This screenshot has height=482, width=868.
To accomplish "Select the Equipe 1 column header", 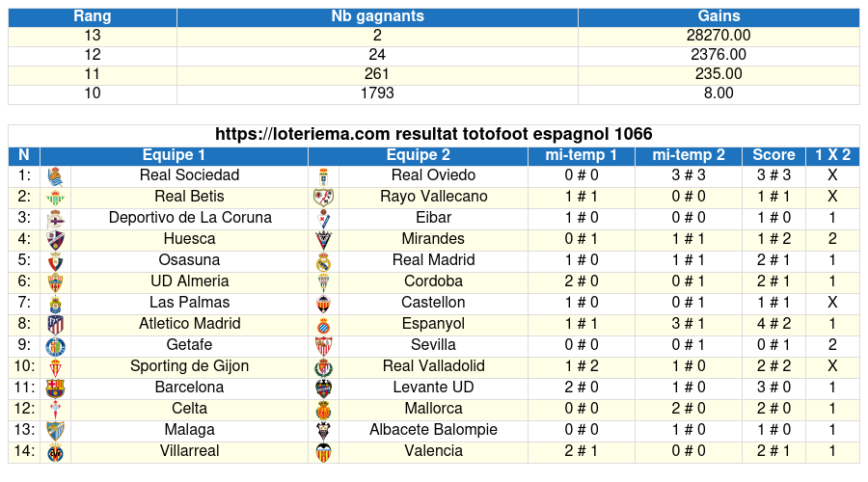I will (174, 155).
